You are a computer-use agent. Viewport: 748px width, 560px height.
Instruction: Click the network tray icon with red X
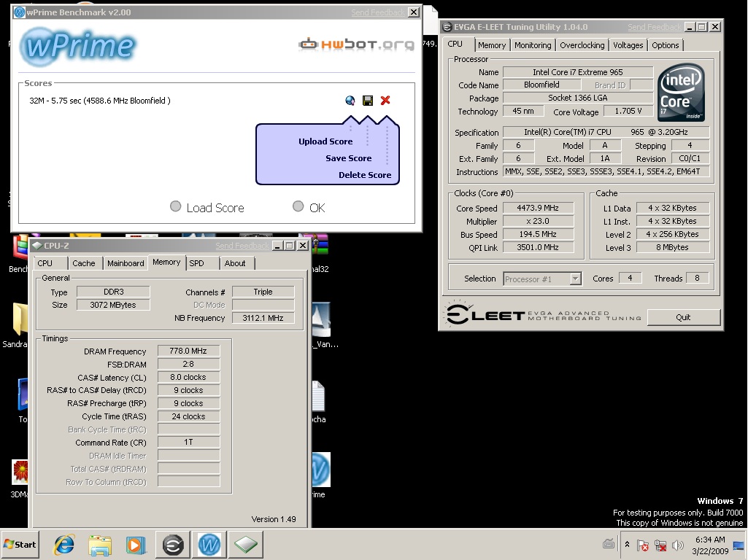tap(660, 545)
